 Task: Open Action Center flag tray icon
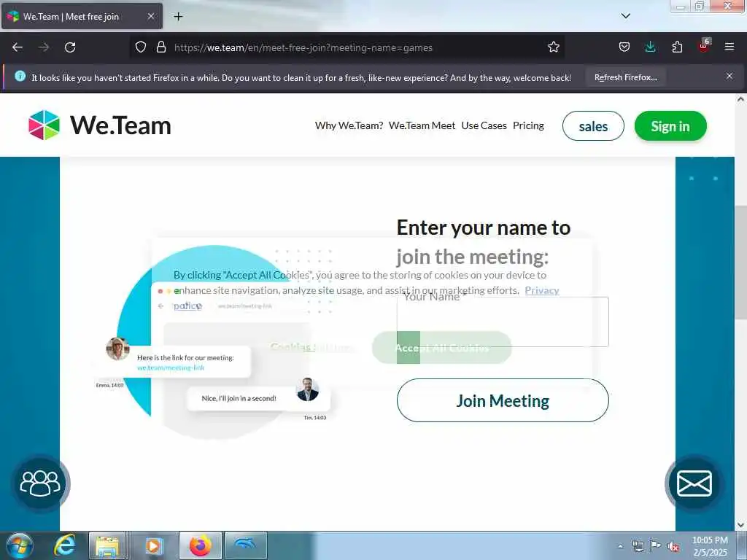coord(656,546)
